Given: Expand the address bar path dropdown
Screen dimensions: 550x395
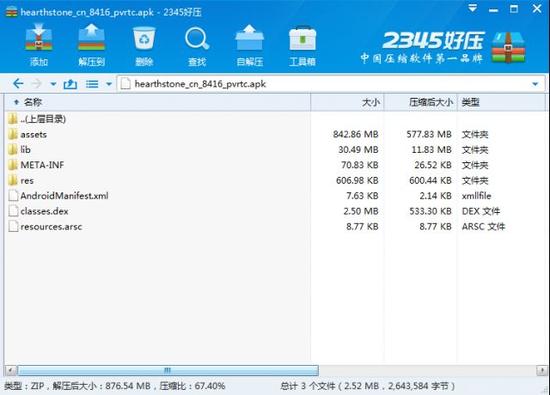Looking at the screenshot, I should (x=535, y=84).
